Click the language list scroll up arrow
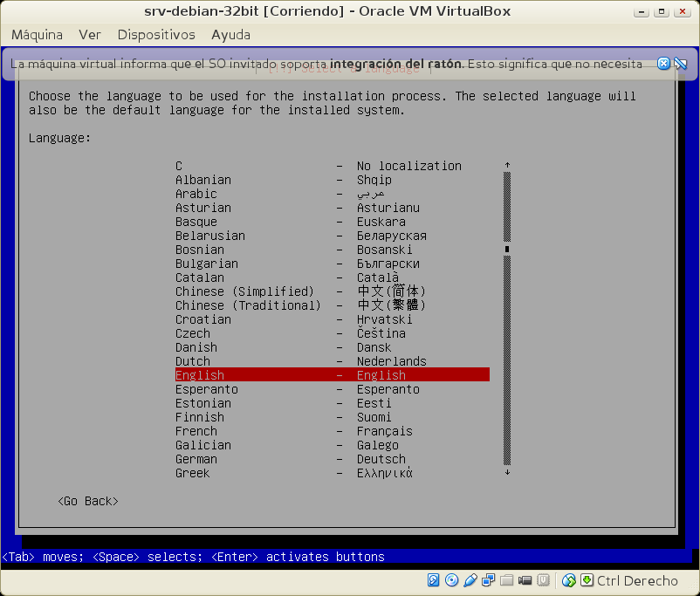The height and width of the screenshot is (596, 700). [507, 165]
